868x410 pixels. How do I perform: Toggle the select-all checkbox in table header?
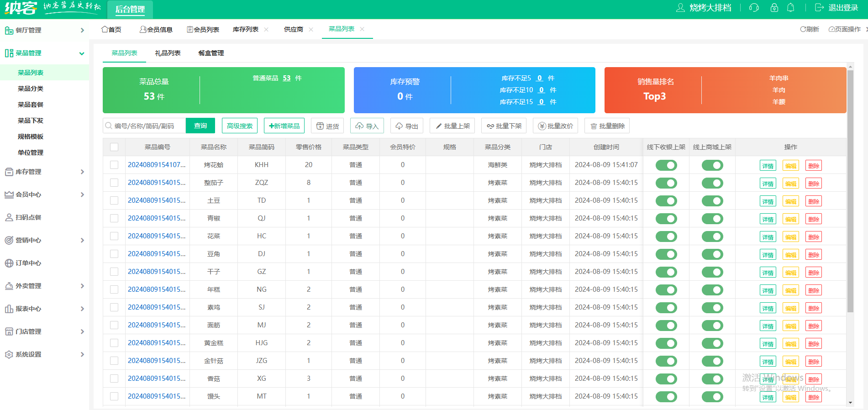click(114, 147)
